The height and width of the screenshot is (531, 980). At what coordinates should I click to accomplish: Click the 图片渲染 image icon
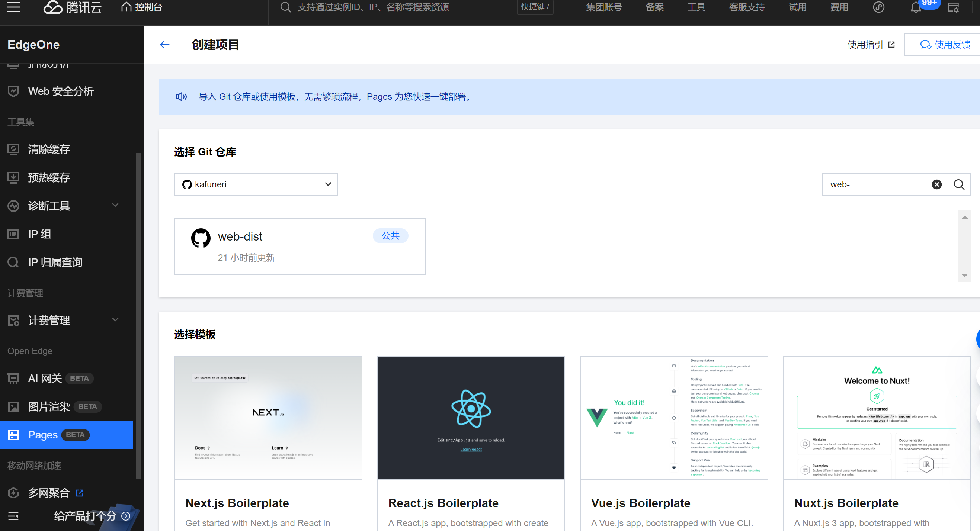point(13,407)
